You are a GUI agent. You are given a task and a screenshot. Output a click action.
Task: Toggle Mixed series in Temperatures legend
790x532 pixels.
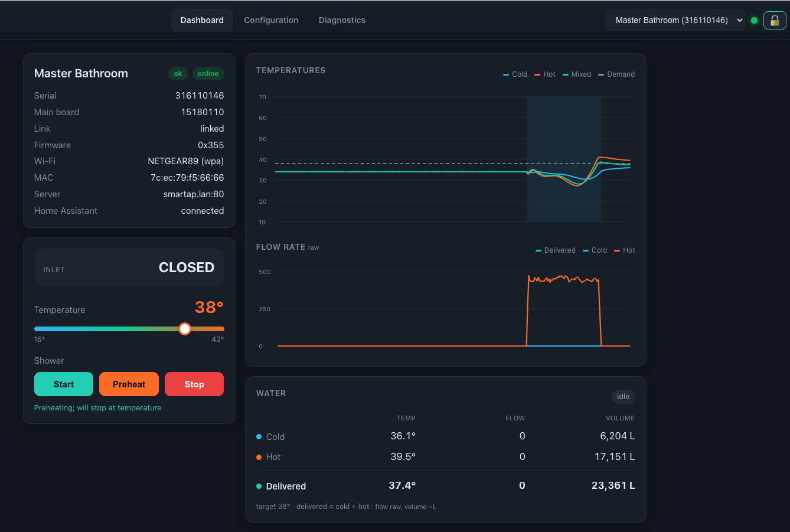click(x=577, y=74)
